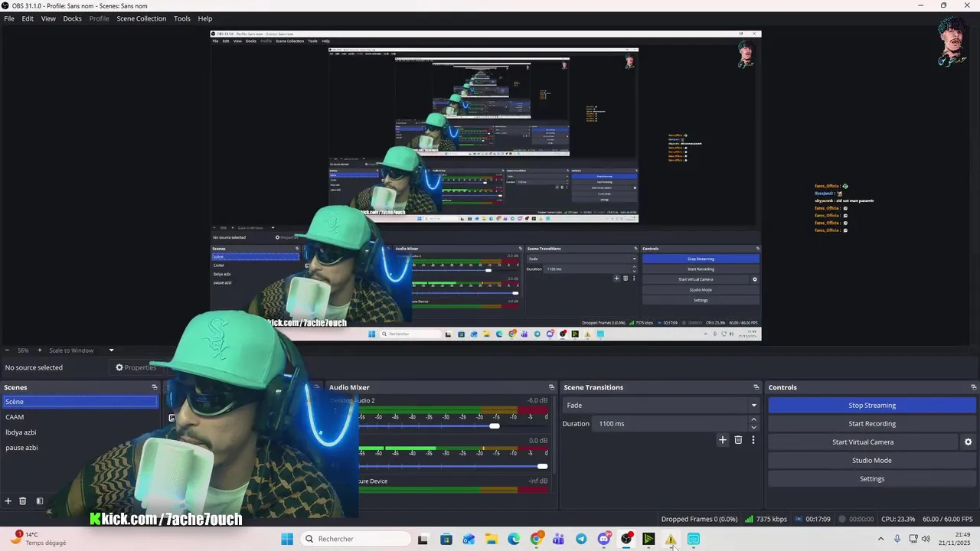Open OBS Studio from the taskbar
Screen dimensions: 980x551
pos(626,540)
